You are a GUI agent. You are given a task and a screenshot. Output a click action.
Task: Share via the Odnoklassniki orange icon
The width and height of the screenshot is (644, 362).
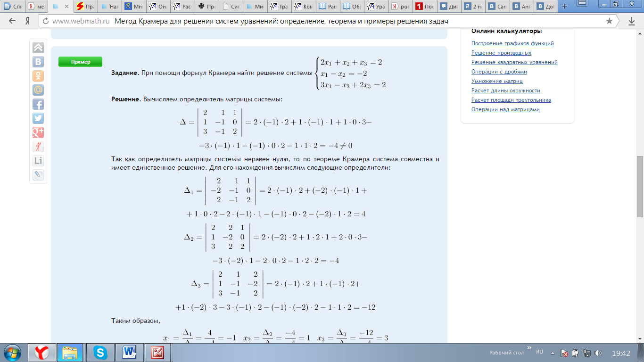click(38, 76)
